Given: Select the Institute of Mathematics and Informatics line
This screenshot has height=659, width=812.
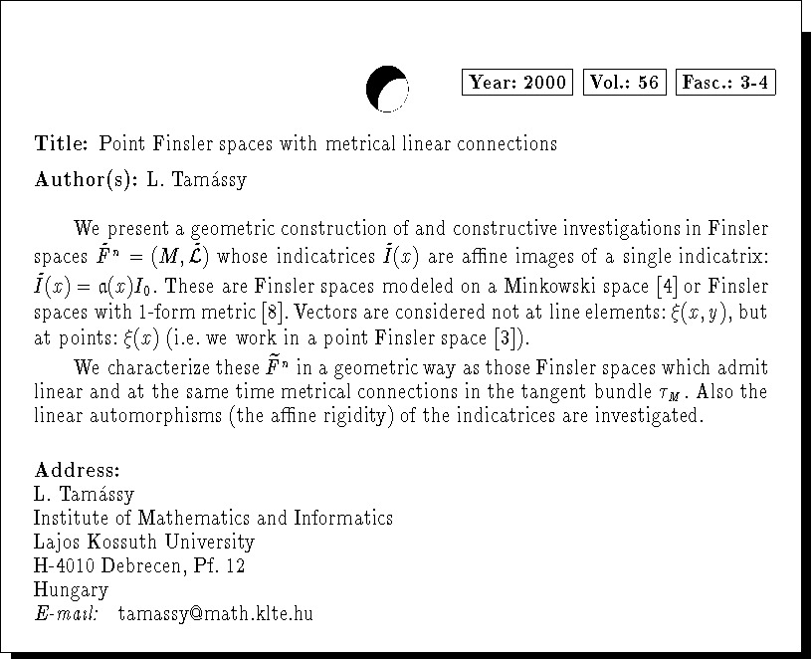Looking at the screenshot, I should [x=213, y=518].
